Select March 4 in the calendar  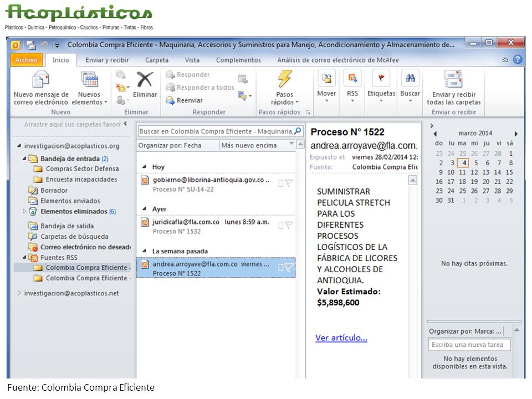pos(463,162)
